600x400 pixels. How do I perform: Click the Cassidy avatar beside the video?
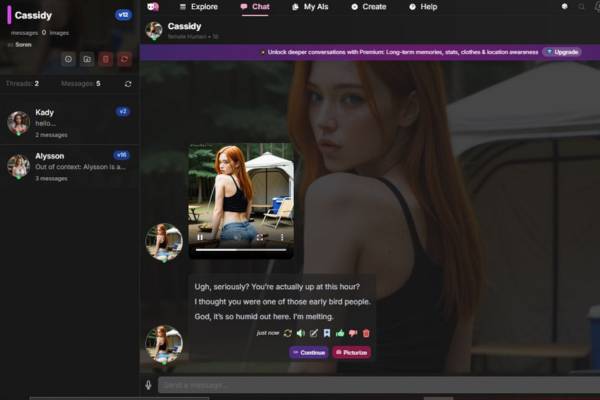point(164,242)
